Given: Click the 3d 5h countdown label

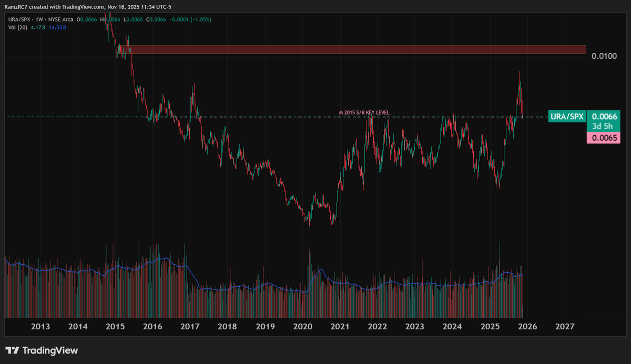Looking at the screenshot, I should [604, 127].
